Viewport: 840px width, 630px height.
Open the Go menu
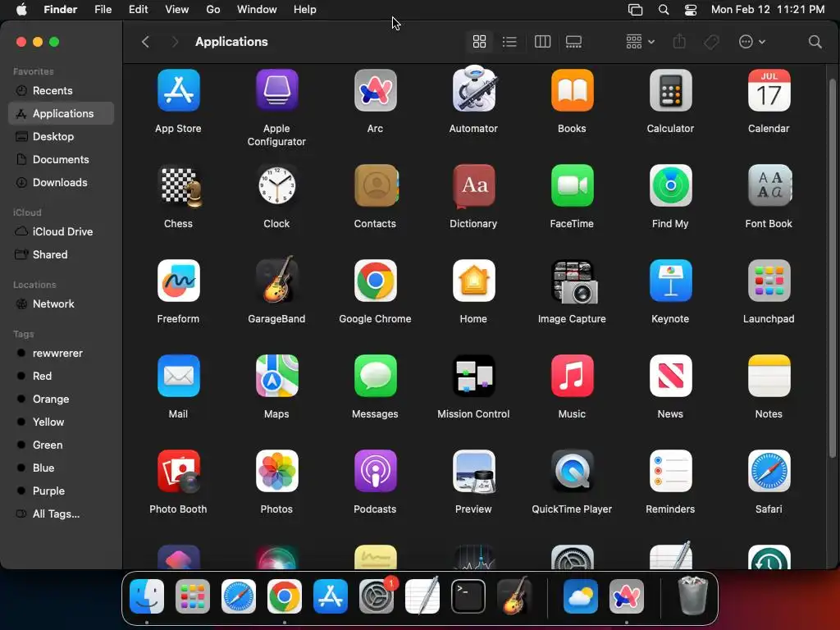click(x=213, y=10)
